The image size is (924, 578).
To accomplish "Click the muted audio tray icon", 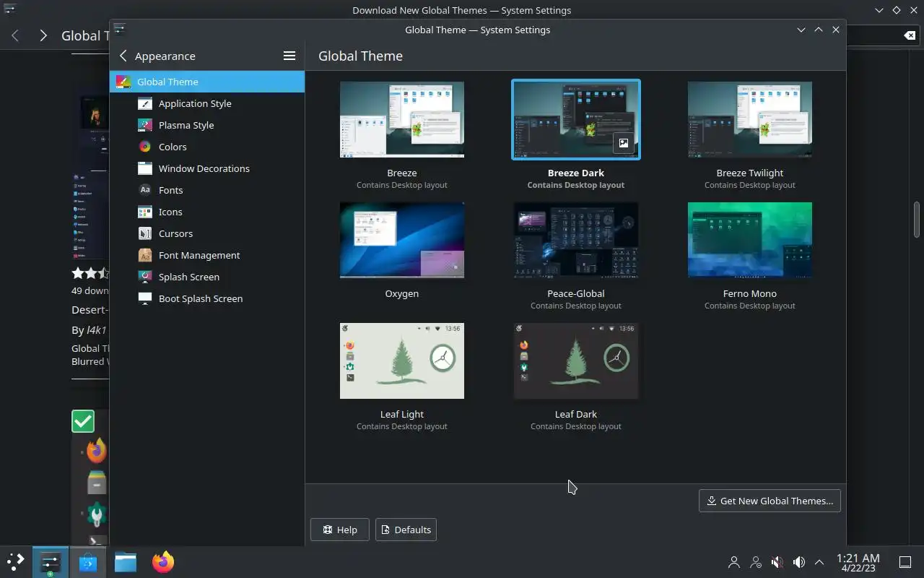I will [x=777, y=561].
